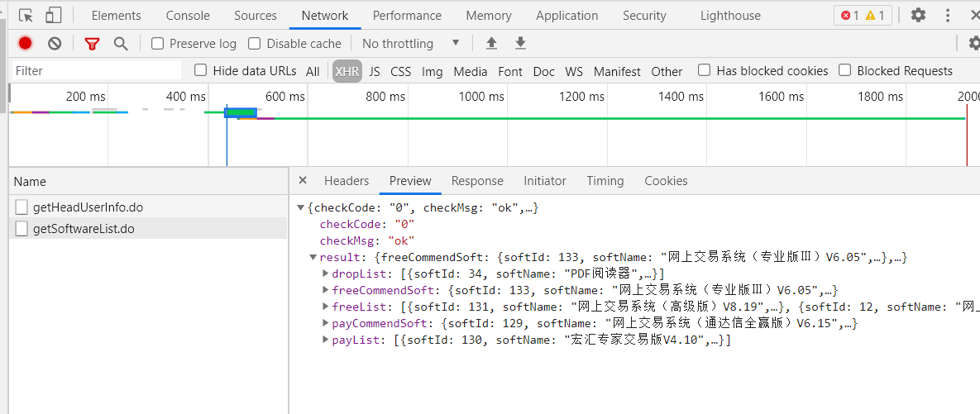
Task: Close the request details pane
Action: coord(303,180)
